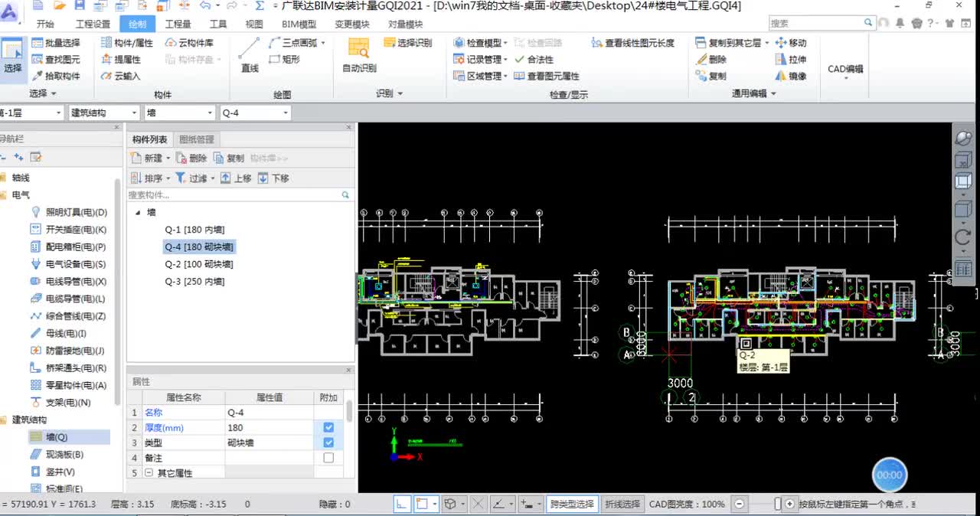
Task: Click 排序 sort button
Action: pyautogui.click(x=150, y=178)
